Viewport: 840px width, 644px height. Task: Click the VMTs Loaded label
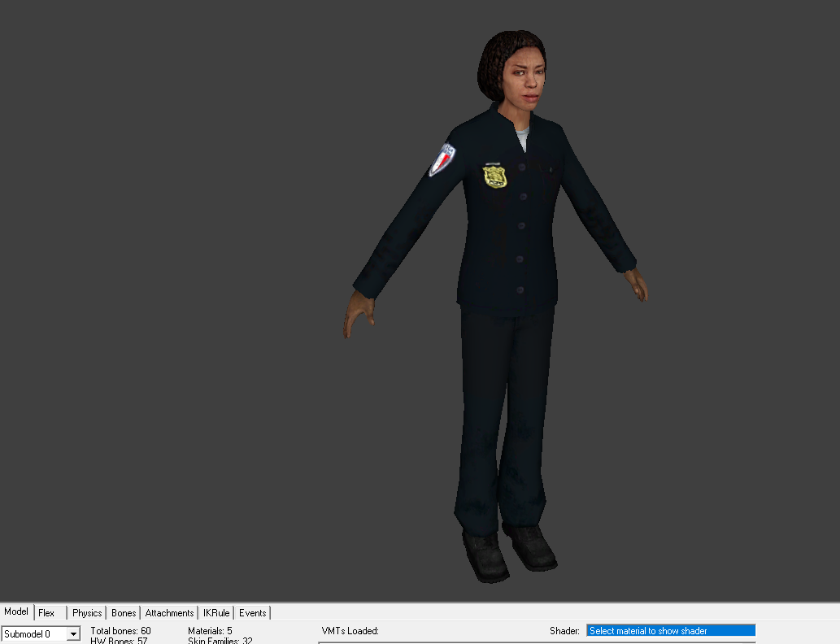[350, 631]
